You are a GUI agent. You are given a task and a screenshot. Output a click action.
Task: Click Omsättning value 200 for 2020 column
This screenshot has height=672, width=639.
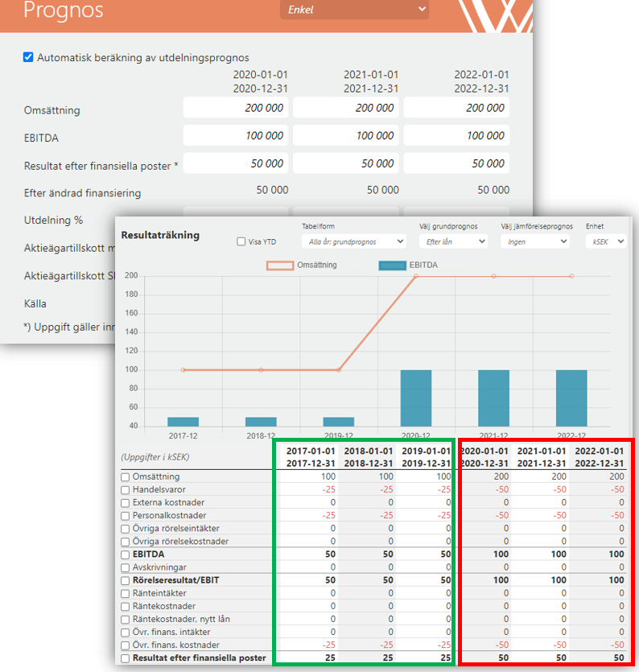tap(501, 476)
